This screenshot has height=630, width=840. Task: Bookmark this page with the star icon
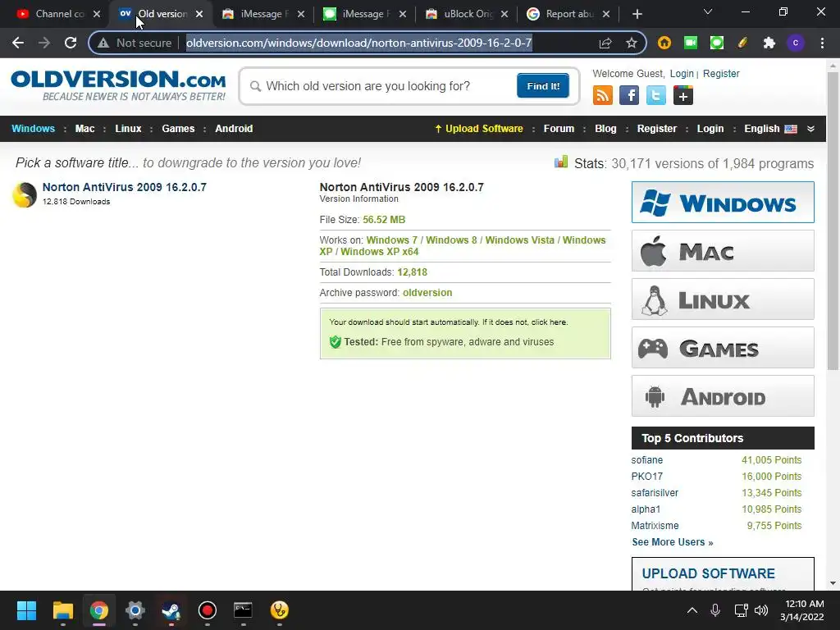[x=632, y=43]
